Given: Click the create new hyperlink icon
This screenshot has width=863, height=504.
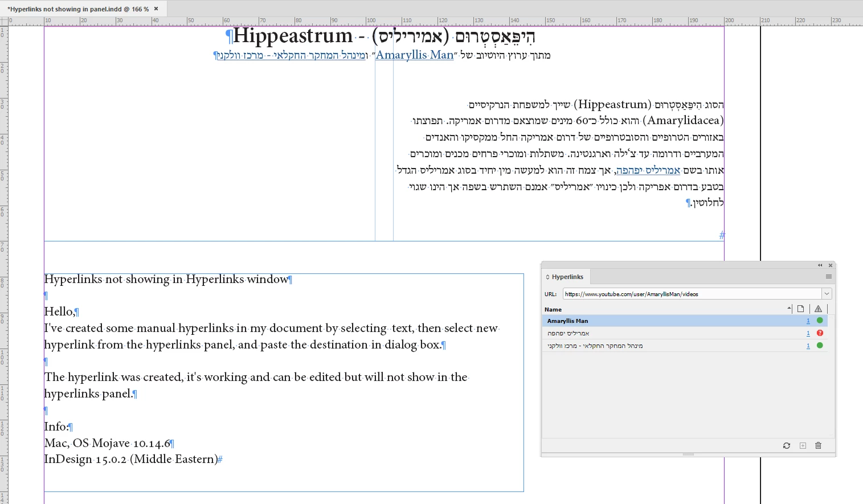Looking at the screenshot, I should pyautogui.click(x=803, y=445).
